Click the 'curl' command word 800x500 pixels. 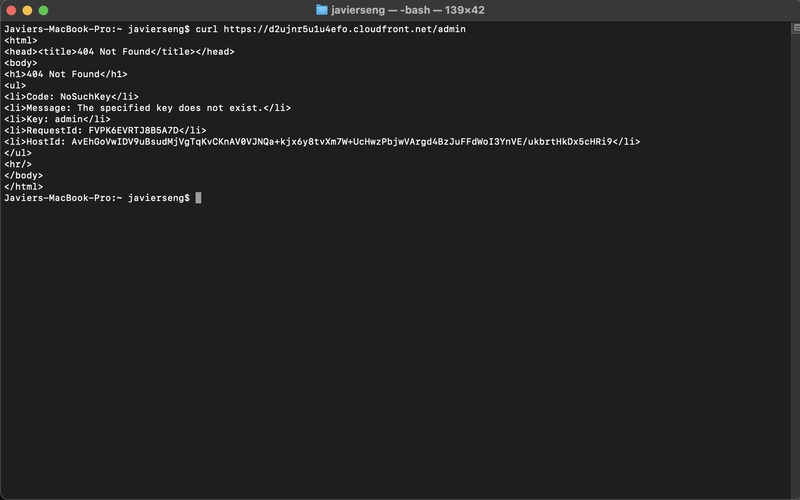[x=207, y=29]
